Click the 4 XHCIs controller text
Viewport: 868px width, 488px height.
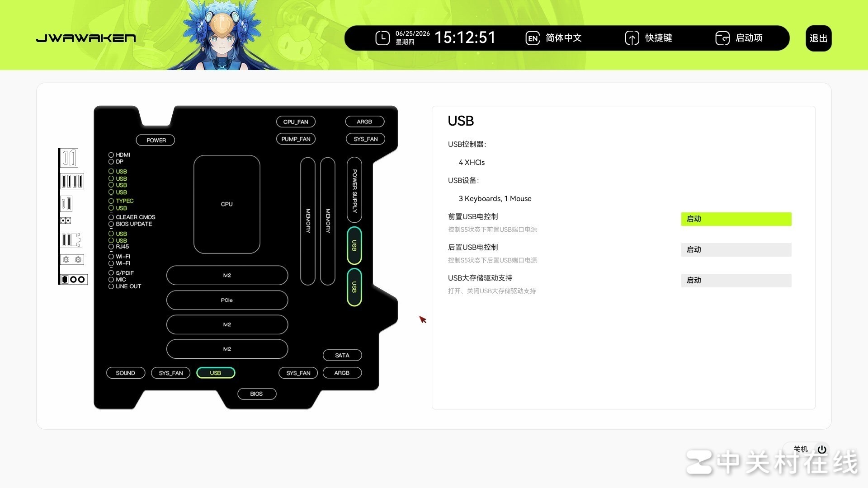pos(472,162)
